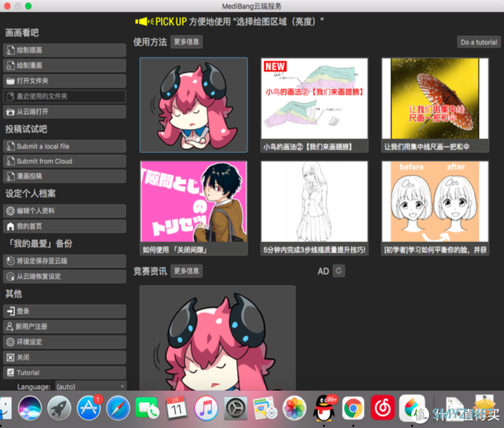Image resolution: width=504 pixels, height=428 pixels.
Task: Click the 绘制插画 draw illustration button
Action: [x=64, y=50]
